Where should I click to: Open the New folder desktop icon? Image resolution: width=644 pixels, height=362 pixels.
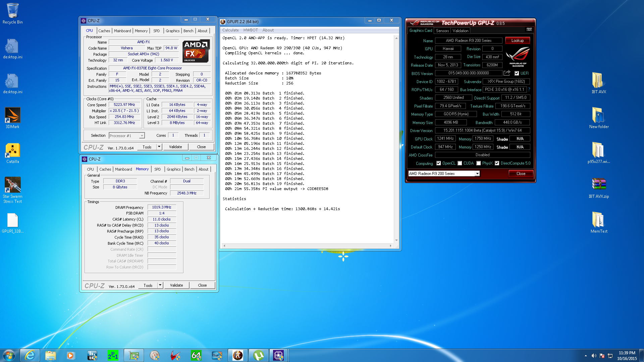point(599,118)
